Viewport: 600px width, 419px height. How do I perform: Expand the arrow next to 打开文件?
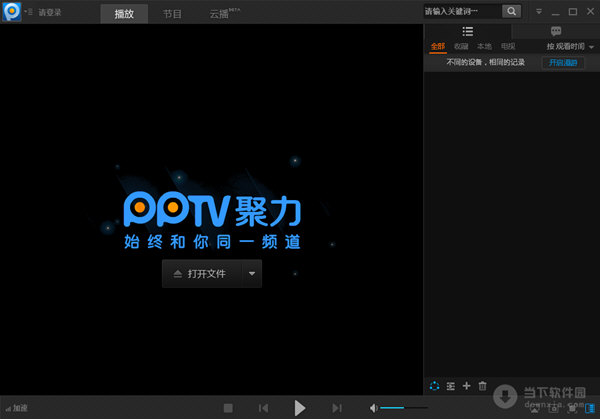[252, 274]
